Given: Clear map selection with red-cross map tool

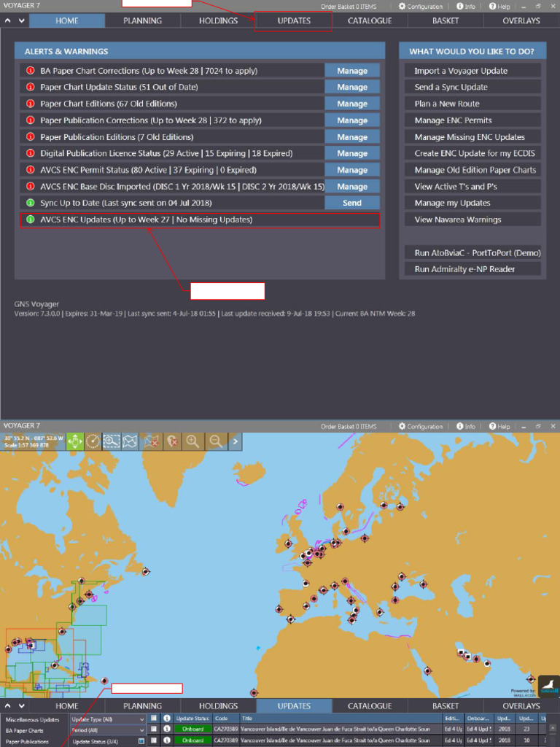Looking at the screenshot, I should pyautogui.click(x=152, y=441).
